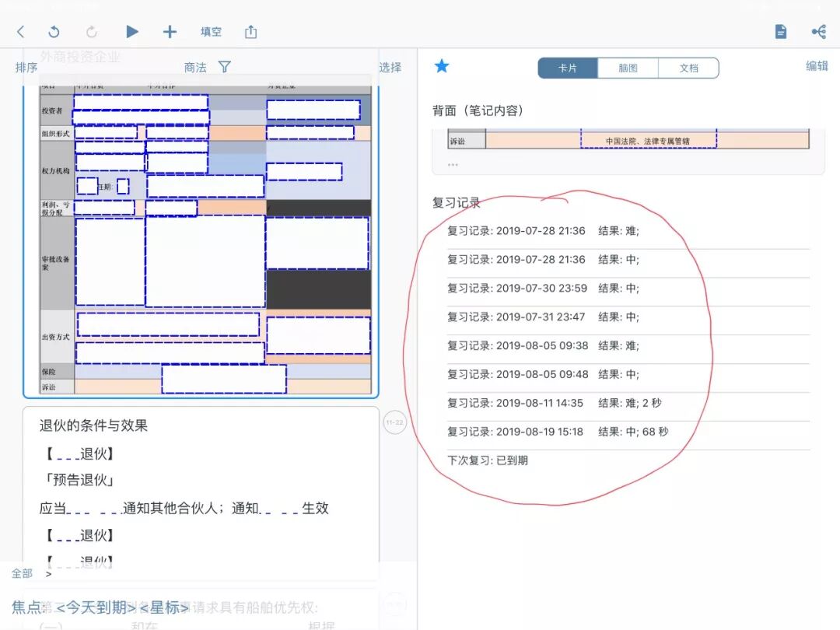This screenshot has width=840, height=630.
Task: Tap the 11-22 round badge
Action: (x=395, y=422)
